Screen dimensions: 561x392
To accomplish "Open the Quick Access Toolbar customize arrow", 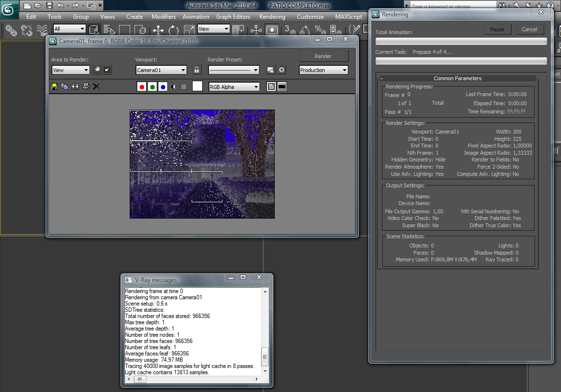I will tap(100, 6).
